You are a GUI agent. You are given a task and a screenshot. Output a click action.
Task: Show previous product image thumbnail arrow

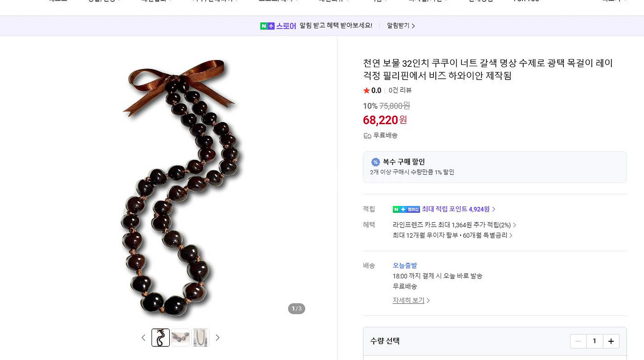(143, 338)
